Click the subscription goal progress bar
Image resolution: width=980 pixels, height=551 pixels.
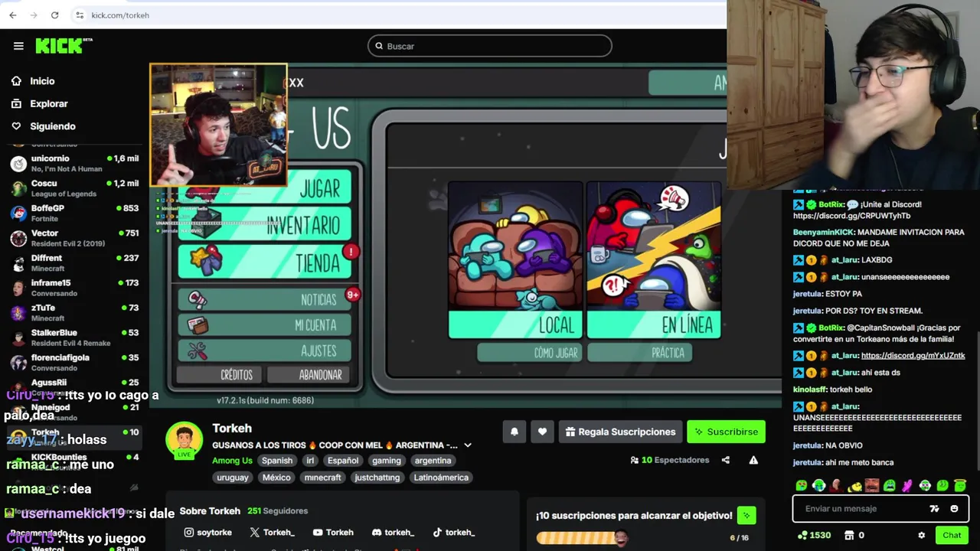(582, 538)
